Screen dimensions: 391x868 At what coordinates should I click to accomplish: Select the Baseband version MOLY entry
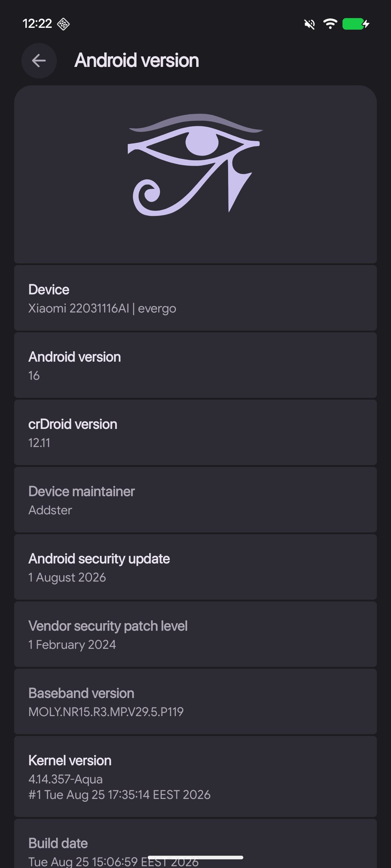point(195,702)
